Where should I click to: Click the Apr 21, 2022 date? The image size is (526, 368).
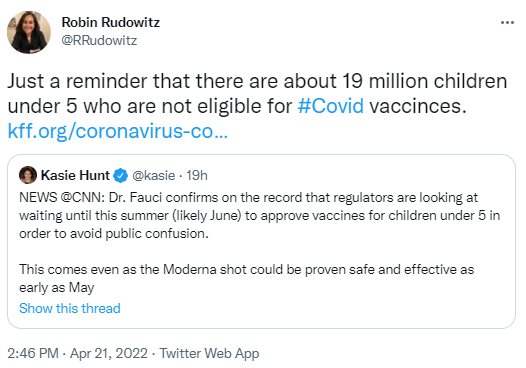[x=109, y=353]
